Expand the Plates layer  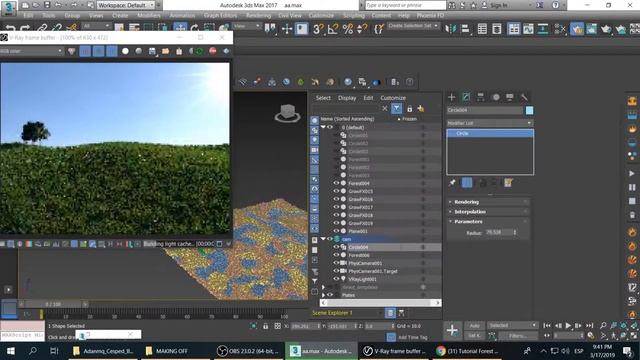(x=323, y=295)
